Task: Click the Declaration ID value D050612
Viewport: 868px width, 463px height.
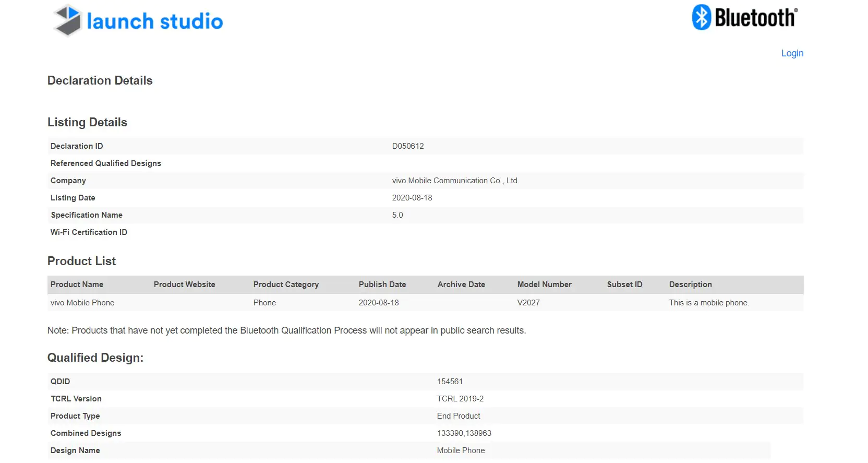Action: click(x=408, y=146)
